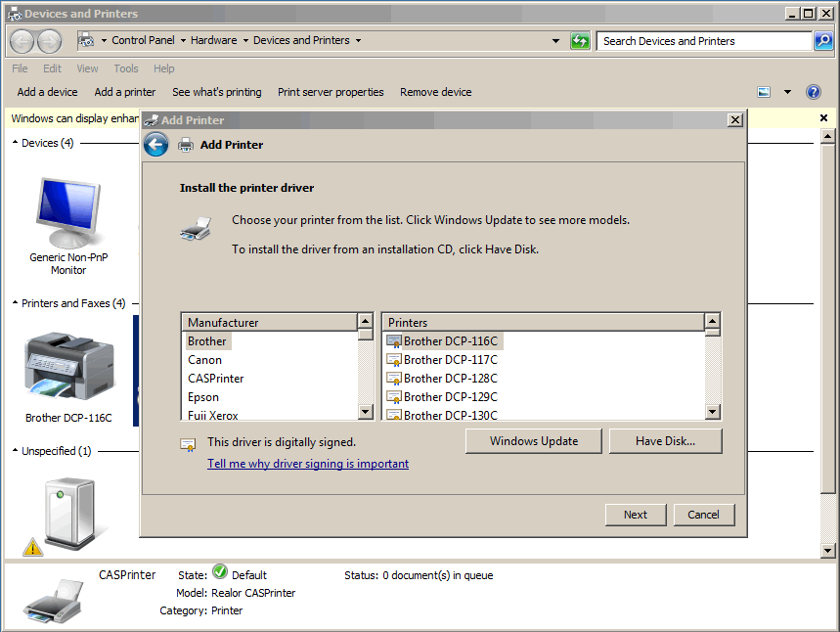840x632 pixels.
Task: Click the Have Disk button
Action: [x=665, y=441]
